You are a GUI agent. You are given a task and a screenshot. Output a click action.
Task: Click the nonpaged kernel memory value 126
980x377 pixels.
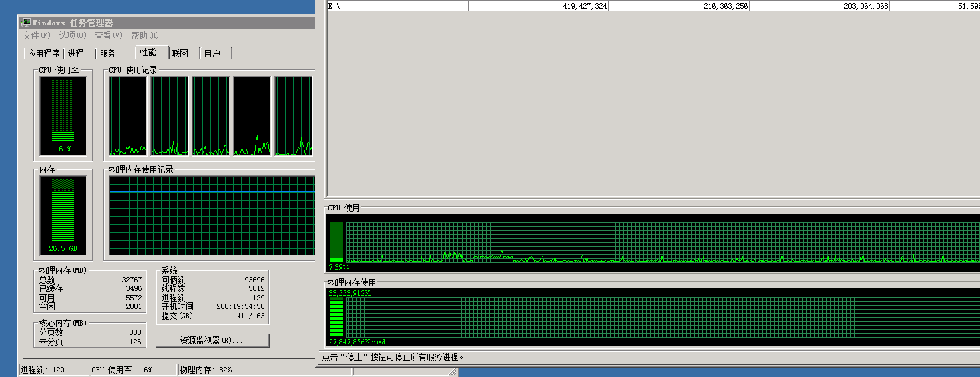136,342
